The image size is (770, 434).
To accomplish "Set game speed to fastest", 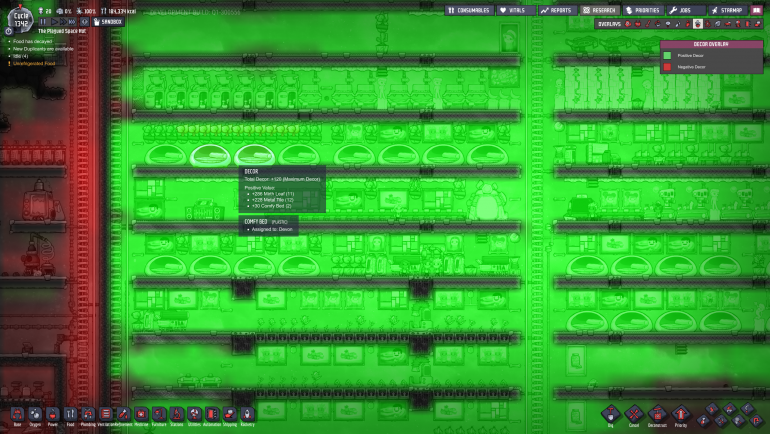I will click(x=72, y=22).
